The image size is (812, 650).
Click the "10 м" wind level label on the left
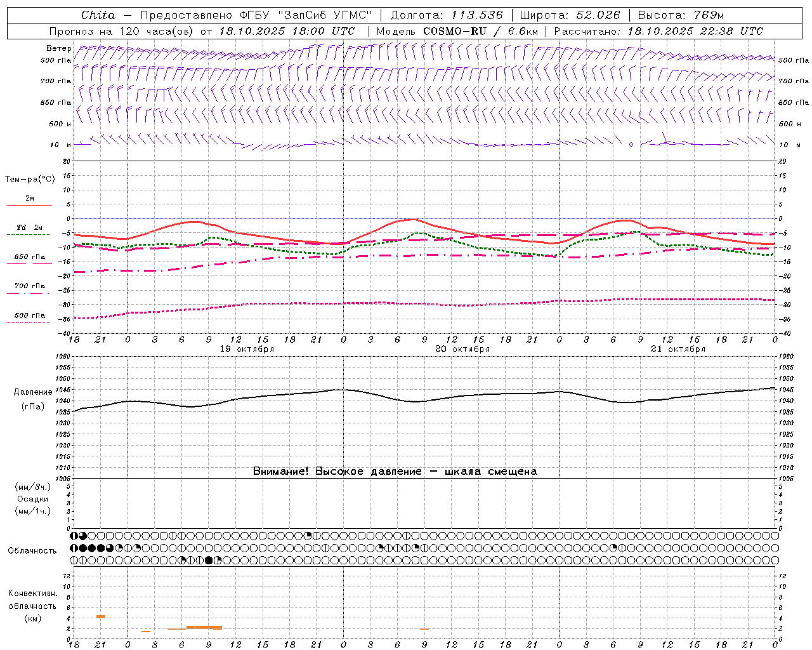tap(60, 145)
